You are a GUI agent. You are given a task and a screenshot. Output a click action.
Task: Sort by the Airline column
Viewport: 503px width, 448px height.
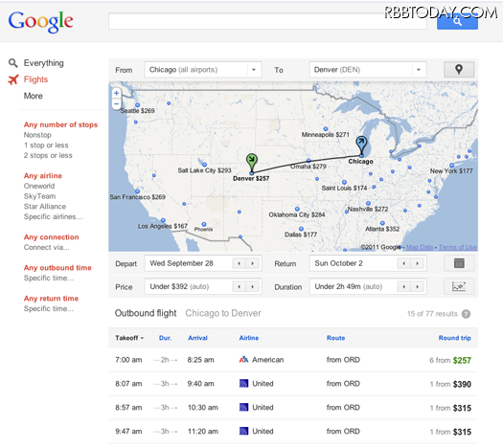249,338
